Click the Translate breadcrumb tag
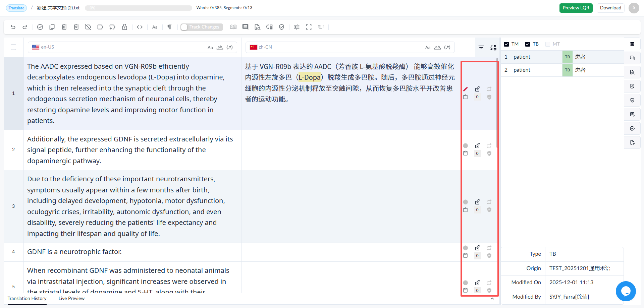The height and width of the screenshot is (308, 644). (x=16, y=8)
